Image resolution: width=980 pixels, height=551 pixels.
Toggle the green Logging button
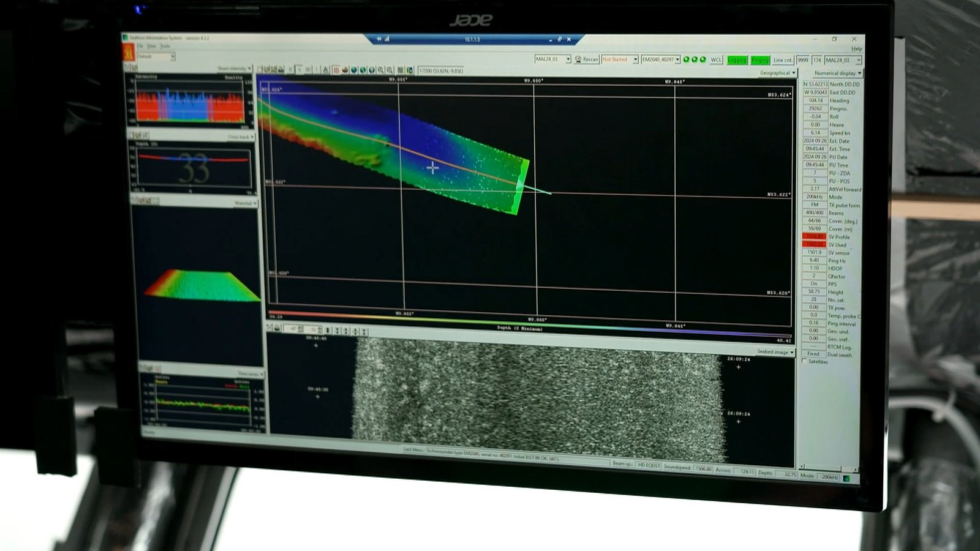pyautogui.click(x=737, y=60)
